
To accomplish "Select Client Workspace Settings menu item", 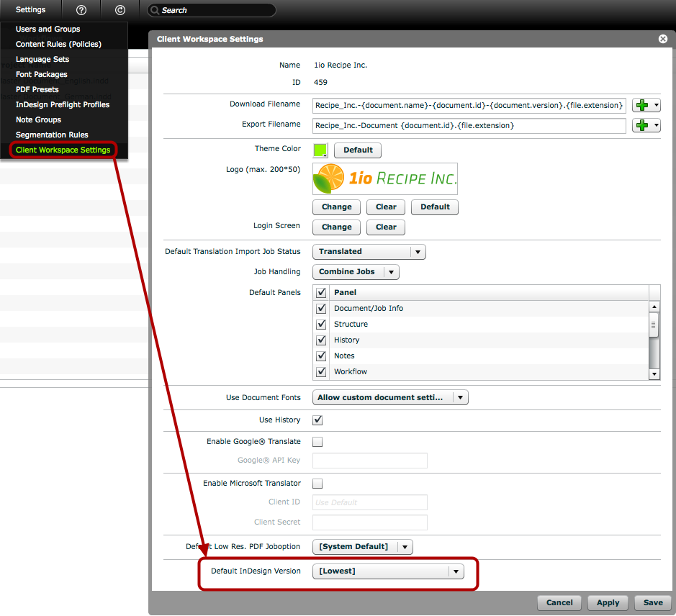I will 63,150.
